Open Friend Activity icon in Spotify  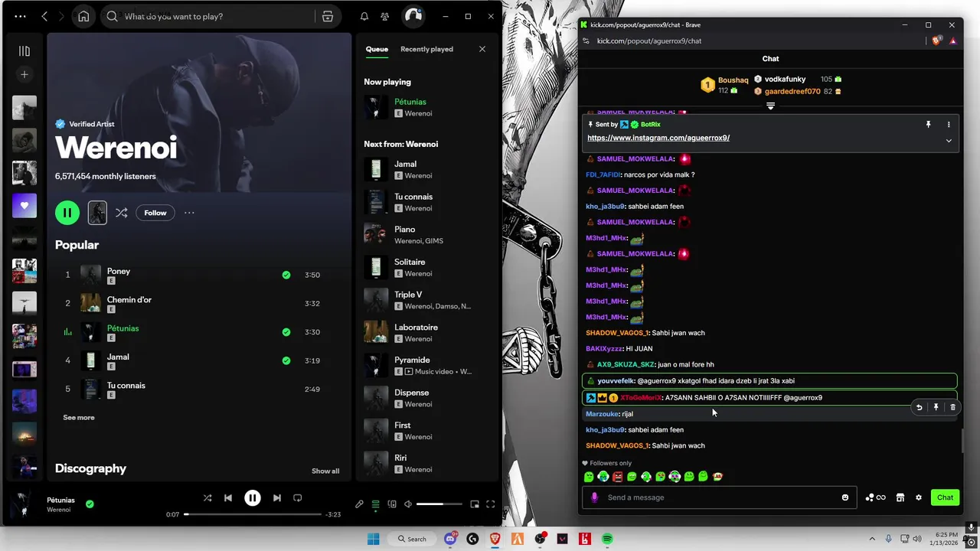tap(385, 16)
